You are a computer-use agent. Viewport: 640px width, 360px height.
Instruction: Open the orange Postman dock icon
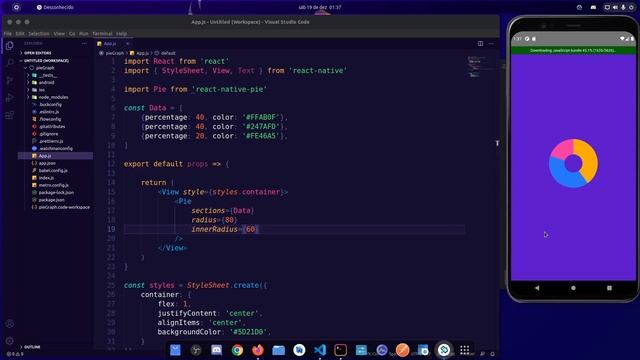pyautogui.click(x=402, y=350)
